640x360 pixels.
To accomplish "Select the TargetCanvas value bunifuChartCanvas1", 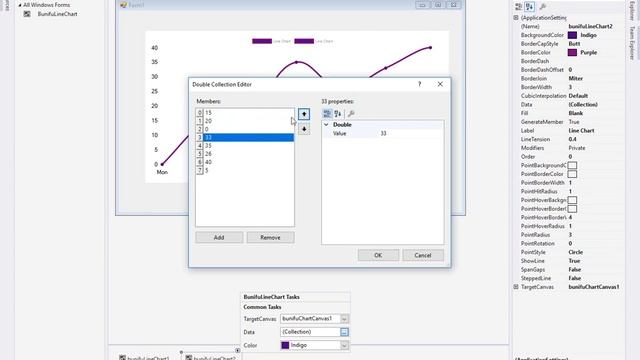I will click(594, 287).
